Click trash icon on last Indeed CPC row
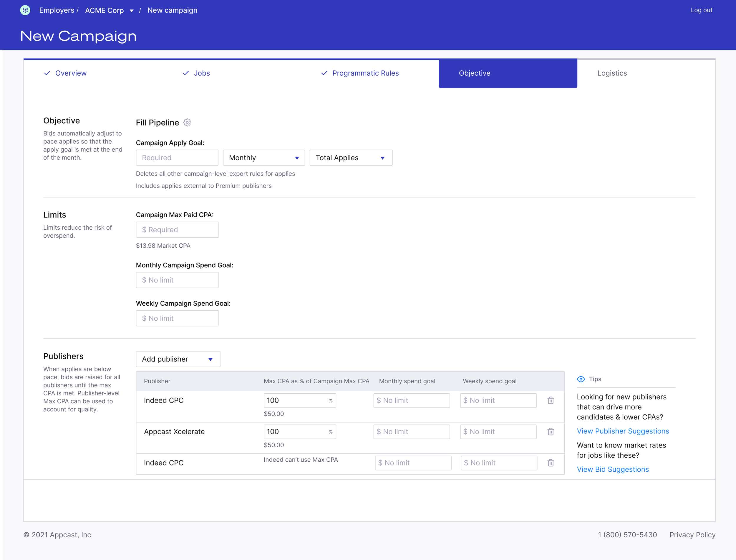This screenshot has width=736, height=560. point(550,463)
